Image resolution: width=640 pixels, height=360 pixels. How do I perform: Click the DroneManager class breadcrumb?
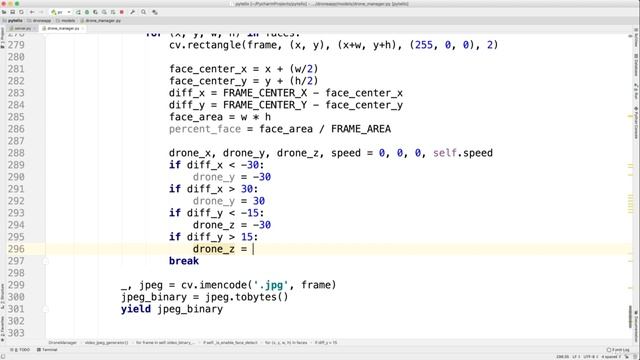point(62,343)
